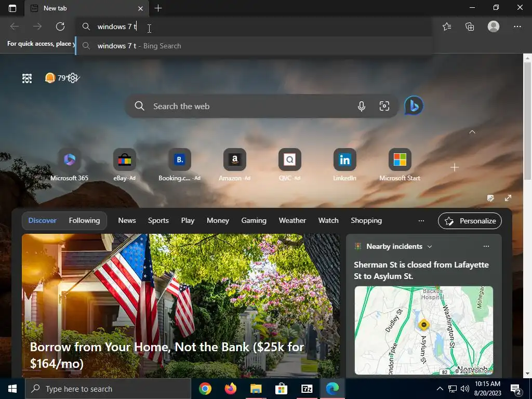
Task: Open the Microsoft 365 quick link
Action: 69,165
